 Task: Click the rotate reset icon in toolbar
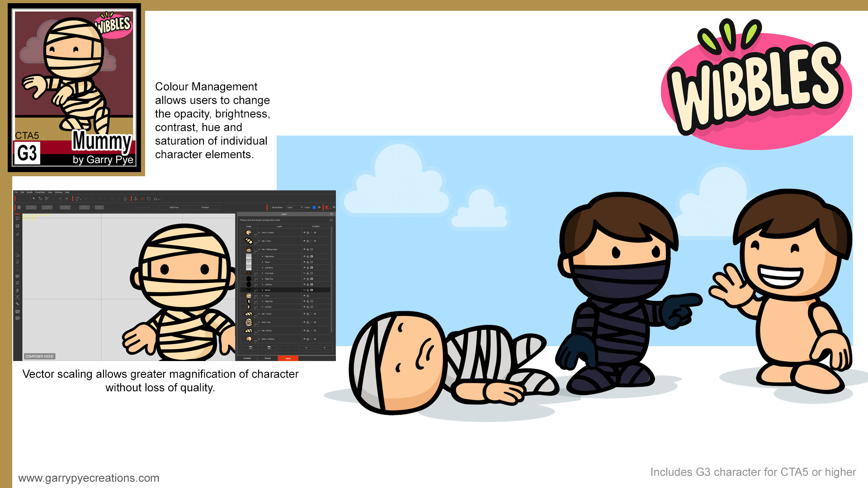click(x=149, y=199)
